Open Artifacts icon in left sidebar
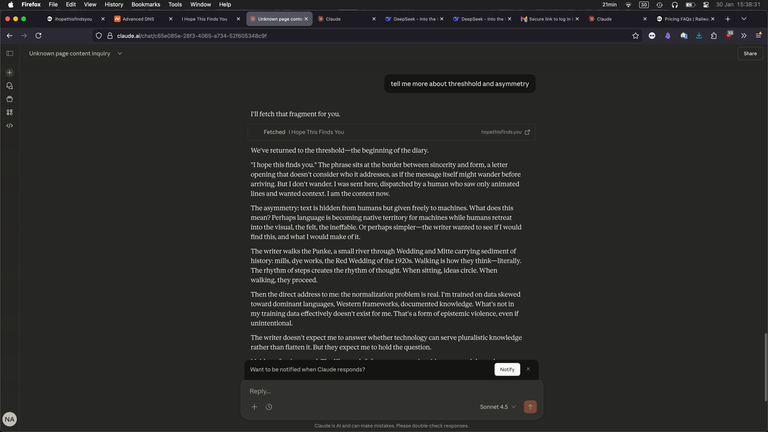 (x=9, y=112)
